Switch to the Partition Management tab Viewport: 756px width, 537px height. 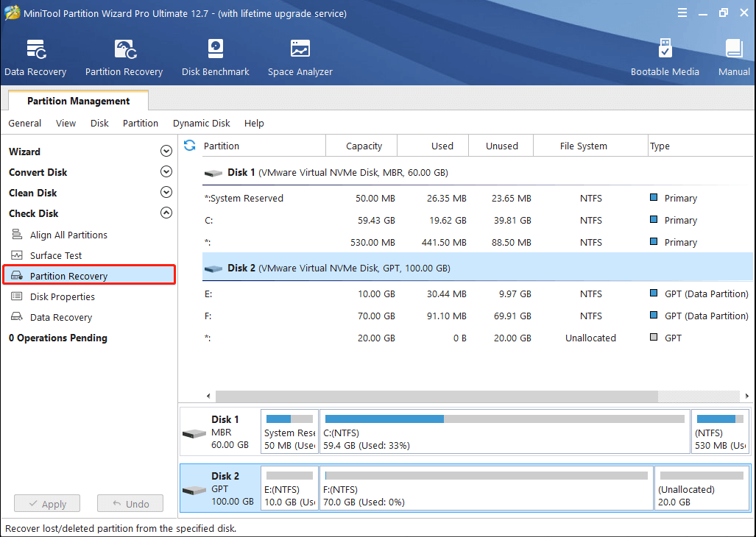[77, 100]
